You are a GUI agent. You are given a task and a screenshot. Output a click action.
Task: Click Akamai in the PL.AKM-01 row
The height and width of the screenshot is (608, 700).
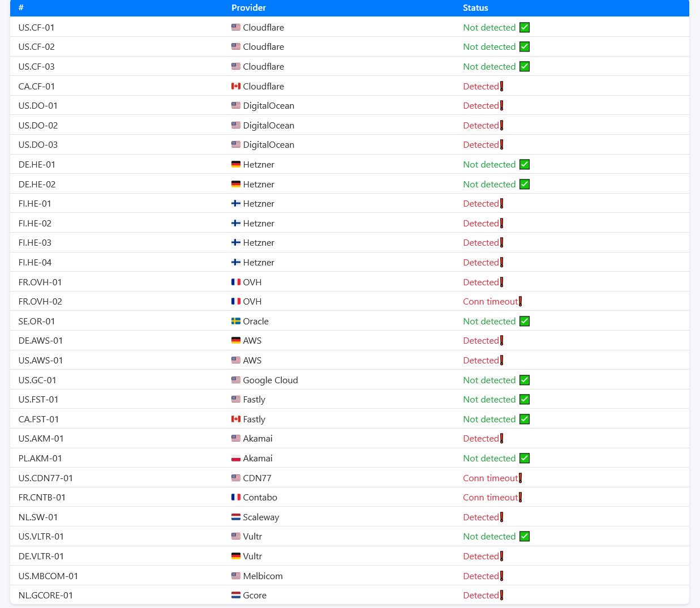(257, 458)
